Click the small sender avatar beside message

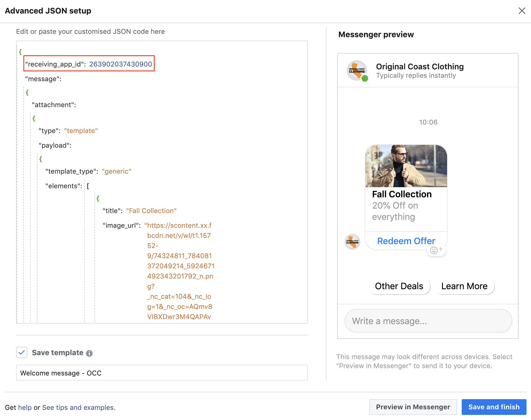(352, 242)
